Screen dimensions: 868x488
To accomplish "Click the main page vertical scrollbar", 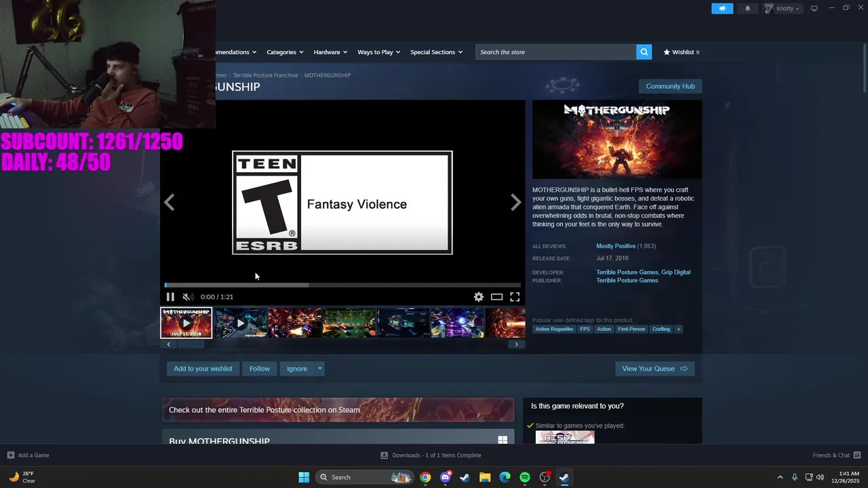I will [x=864, y=68].
